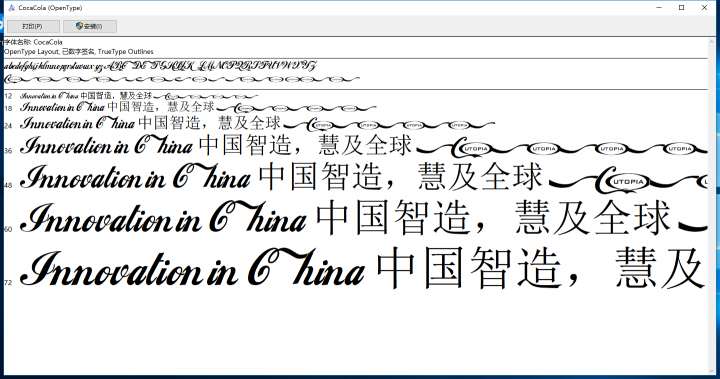The image size is (720, 379).
Task: Click the size label "72"
Action: point(8,282)
